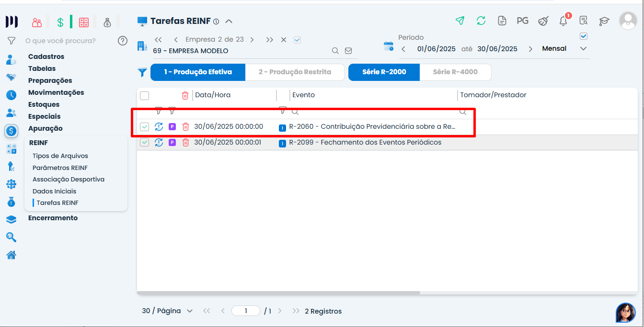Open Parâmetros REINF in the sidebar
Screen dimensions: 644x327
point(60,168)
